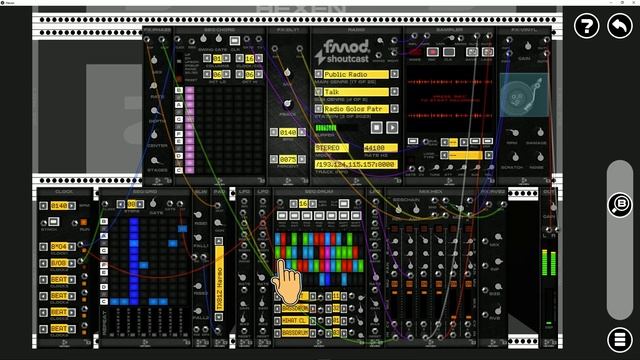Switch to station before Radio Golos Patr
The width and height of the screenshot is (640, 360).
318,109
